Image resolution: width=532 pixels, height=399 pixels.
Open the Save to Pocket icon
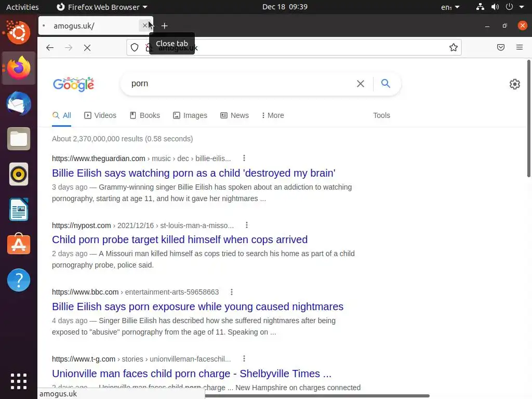click(501, 47)
